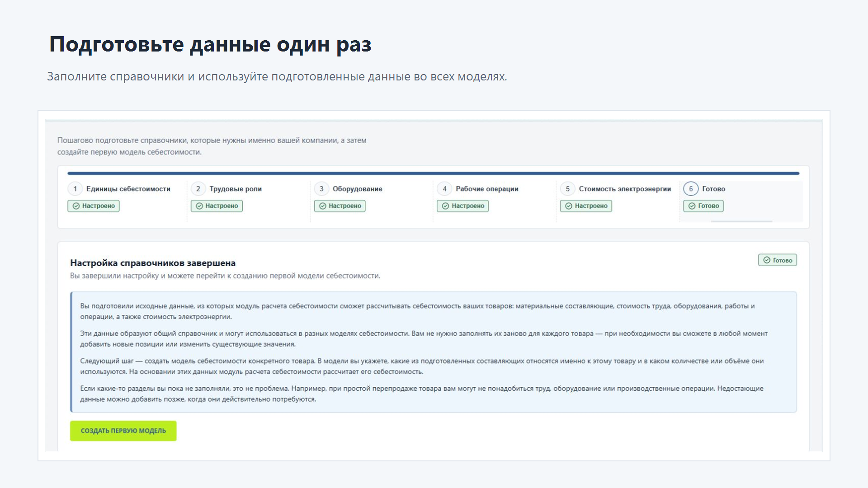Click paragraph starting "Если какие-то разделы"
Viewport: 868px width, 488px height.
[422, 394]
